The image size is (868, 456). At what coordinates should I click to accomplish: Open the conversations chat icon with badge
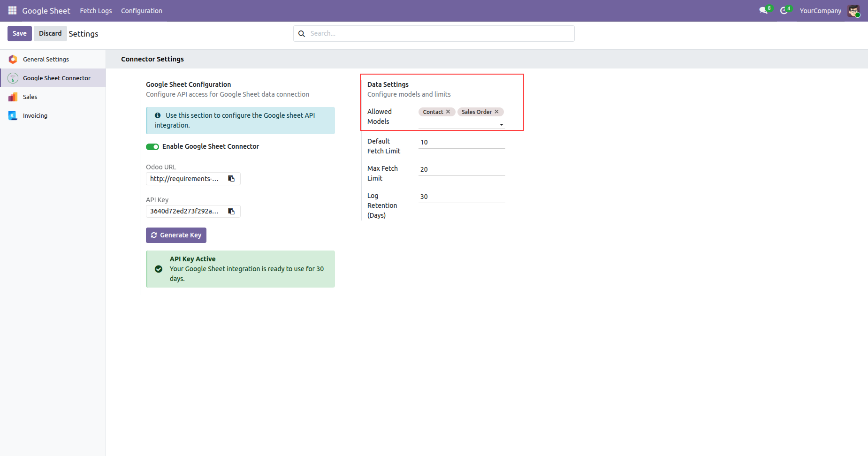763,10
